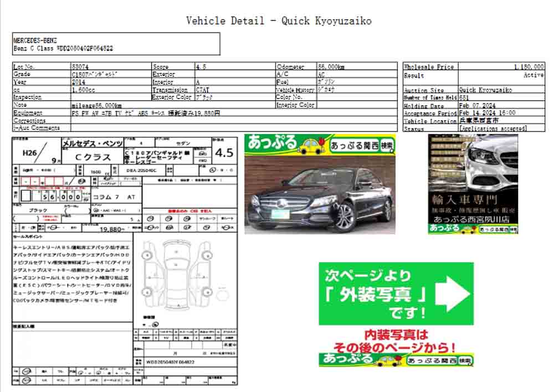The image size is (554, 392).
Task: Open the black Mercedes sedan photo
Action: click(320, 195)
